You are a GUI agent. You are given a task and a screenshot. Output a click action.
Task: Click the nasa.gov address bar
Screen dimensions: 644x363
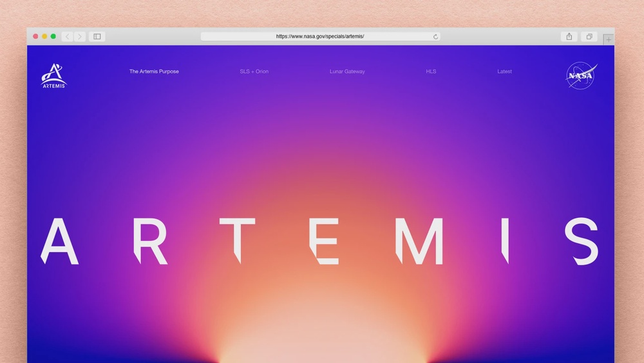(x=320, y=37)
